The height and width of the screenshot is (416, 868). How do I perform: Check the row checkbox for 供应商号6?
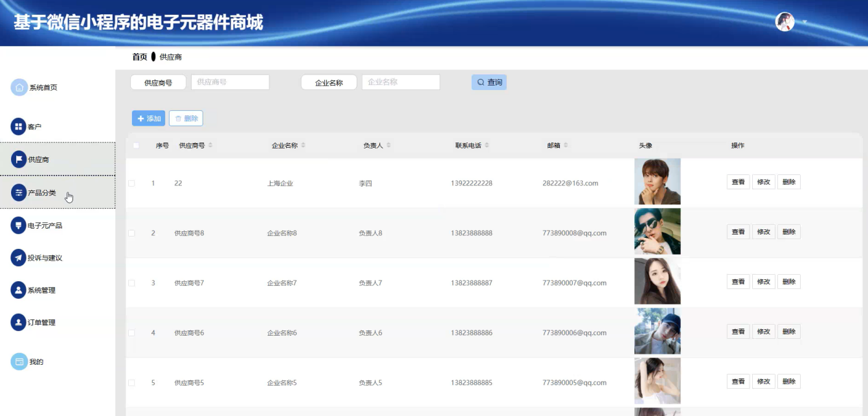click(131, 333)
